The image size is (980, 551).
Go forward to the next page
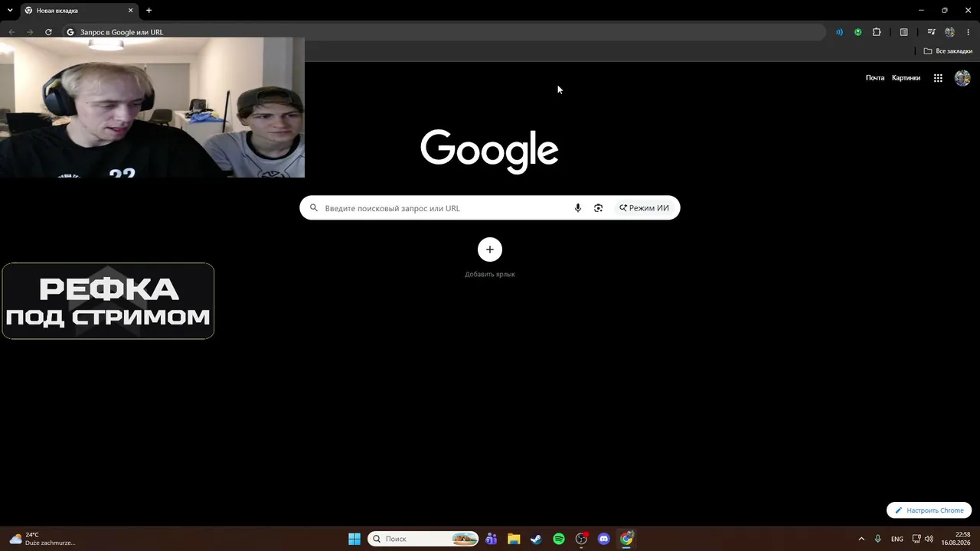click(30, 32)
